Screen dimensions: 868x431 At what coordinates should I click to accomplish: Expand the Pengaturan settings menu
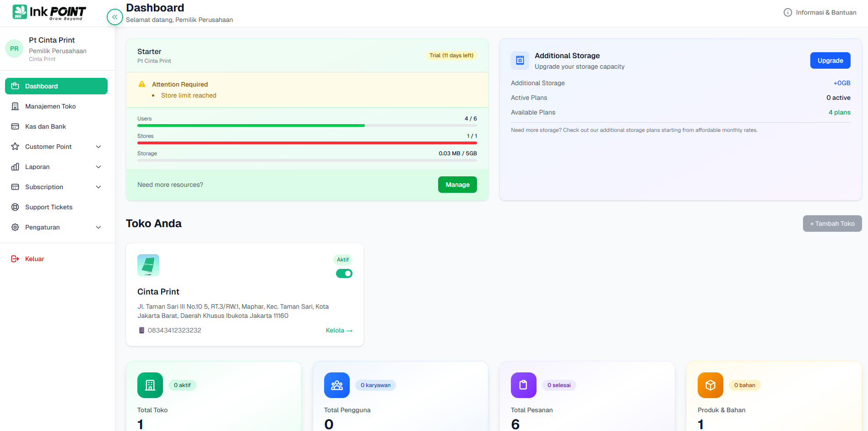98,227
